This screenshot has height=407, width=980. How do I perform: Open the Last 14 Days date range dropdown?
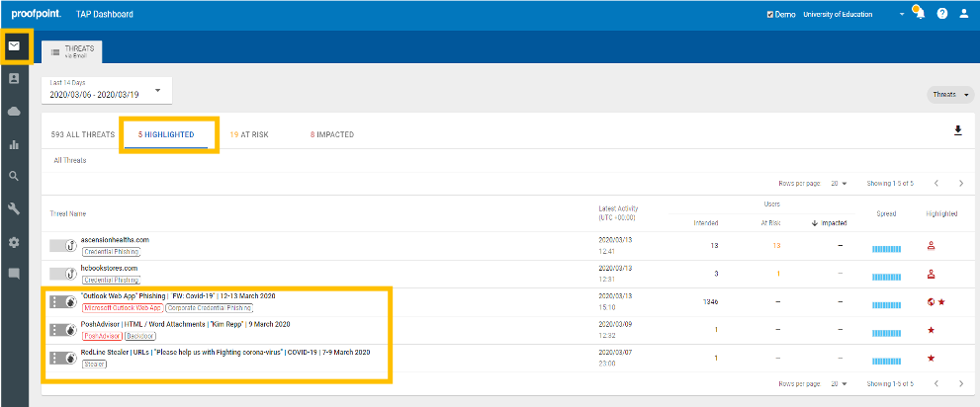click(106, 91)
